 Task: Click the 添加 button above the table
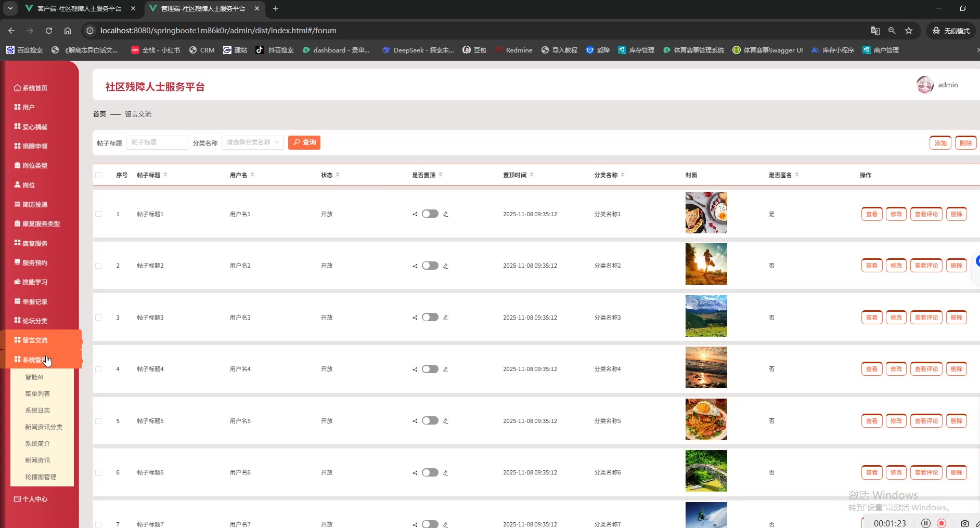940,143
